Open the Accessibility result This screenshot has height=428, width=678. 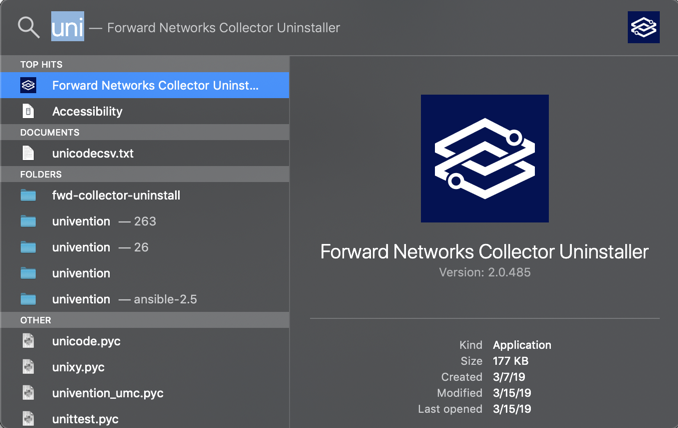pyautogui.click(x=145, y=111)
